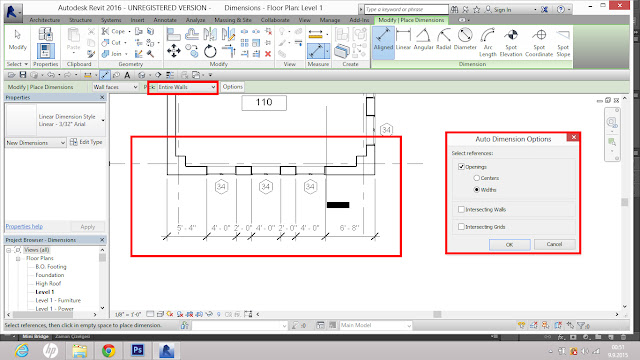Viewport: 640px width, 360px height.
Task: Select the Modify arrow tool
Action: click(x=17, y=40)
